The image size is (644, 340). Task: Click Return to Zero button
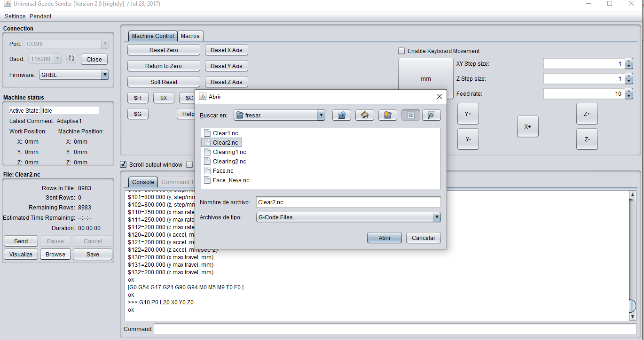(164, 66)
